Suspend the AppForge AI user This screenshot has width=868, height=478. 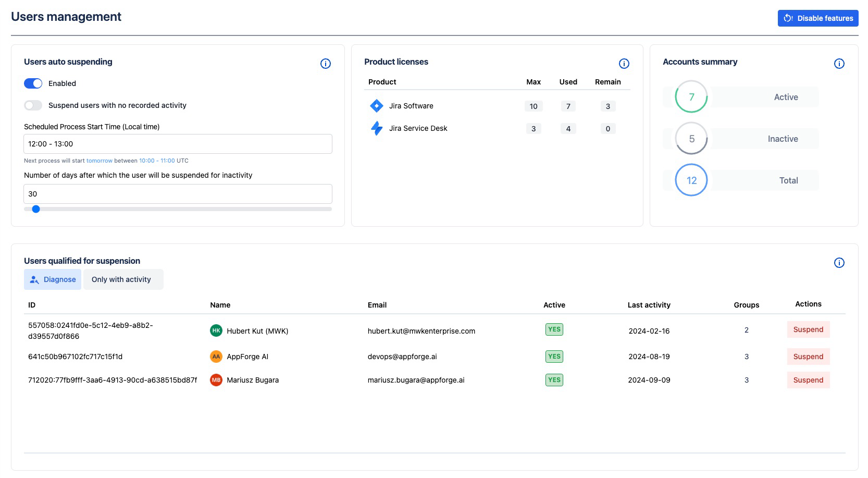pos(808,357)
